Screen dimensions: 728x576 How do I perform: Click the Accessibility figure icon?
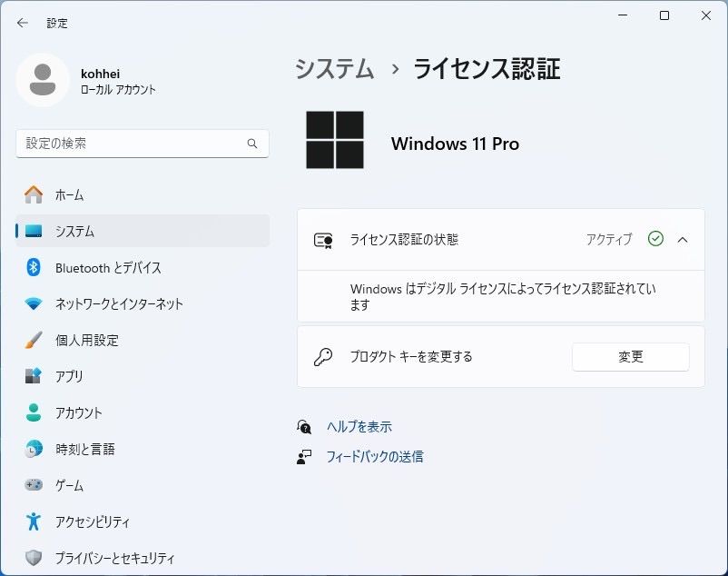[x=34, y=521]
